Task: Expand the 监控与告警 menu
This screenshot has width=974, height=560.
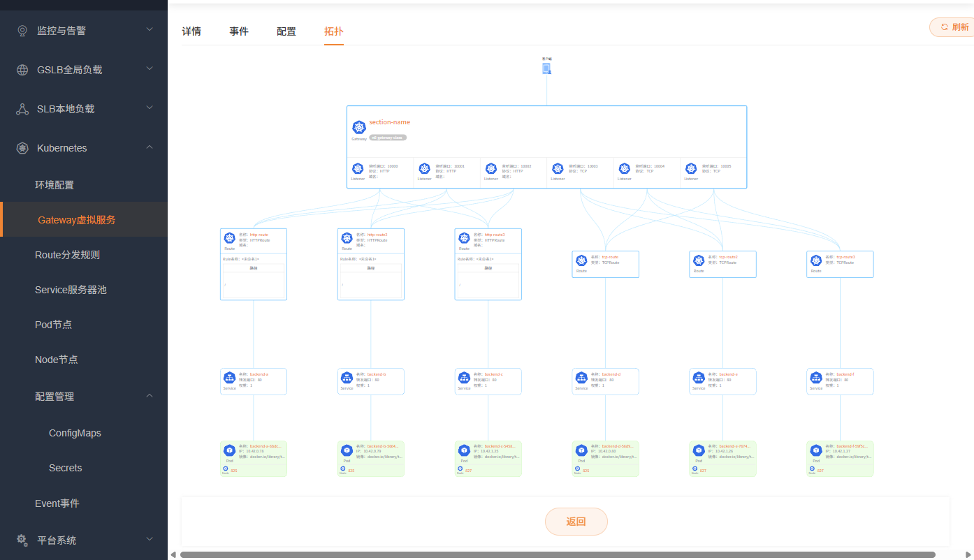Action: pos(149,30)
